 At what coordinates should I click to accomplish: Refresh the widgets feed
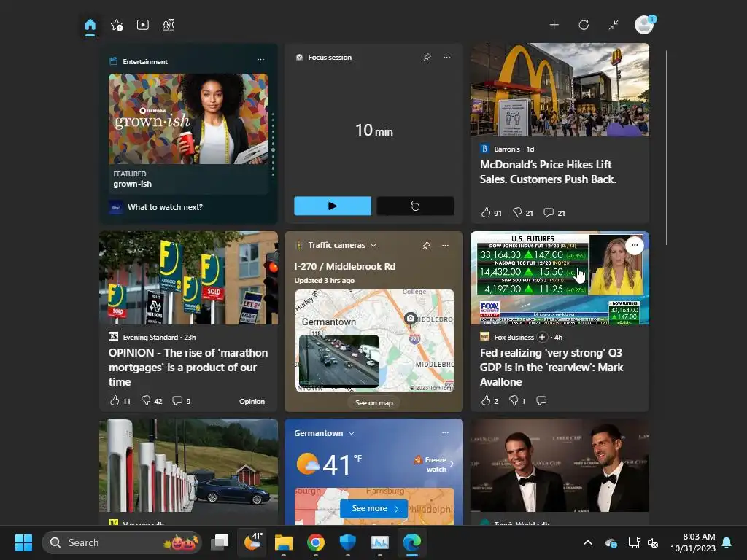coord(584,25)
